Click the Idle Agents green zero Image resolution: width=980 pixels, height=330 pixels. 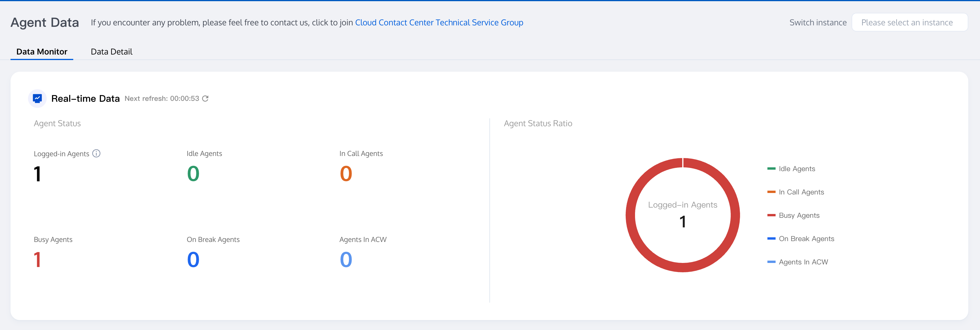tap(193, 174)
